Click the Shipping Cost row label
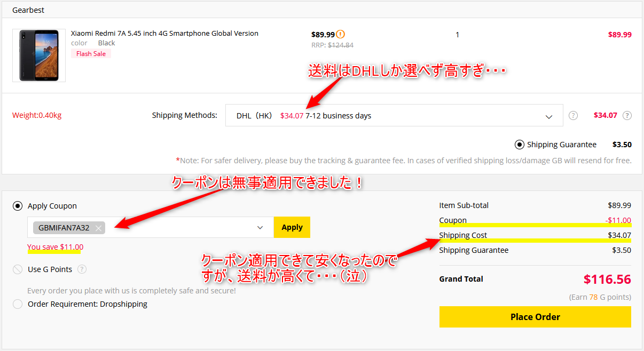 [463, 235]
